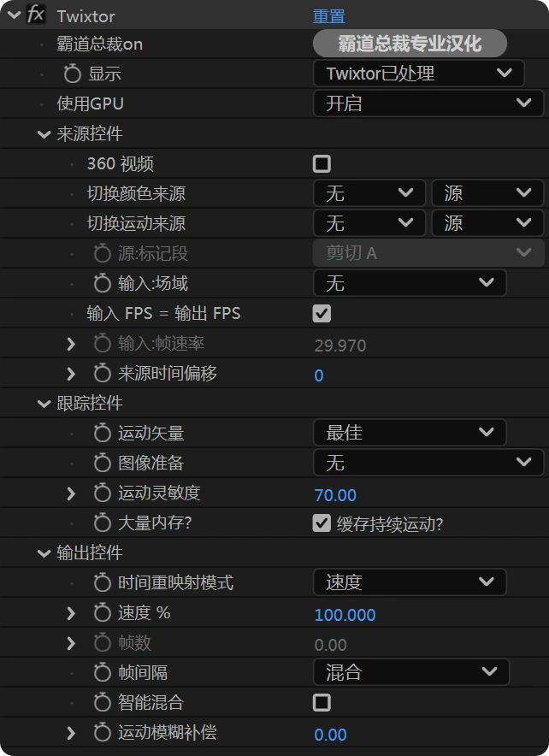Screen dimensions: 549x756
Task: Open 切换颜色来源 dropdown showing 源
Action: [x=487, y=193]
